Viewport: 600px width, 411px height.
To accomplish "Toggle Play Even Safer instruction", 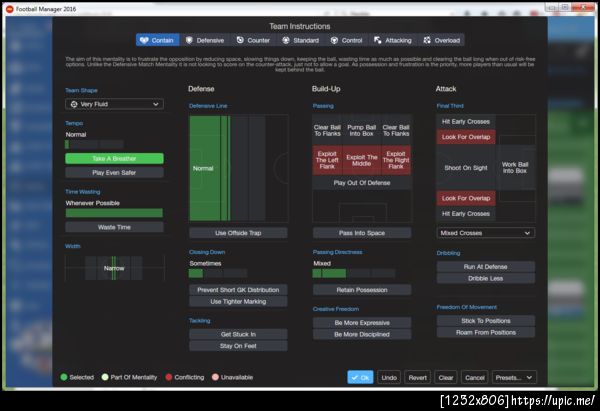I will point(114,173).
